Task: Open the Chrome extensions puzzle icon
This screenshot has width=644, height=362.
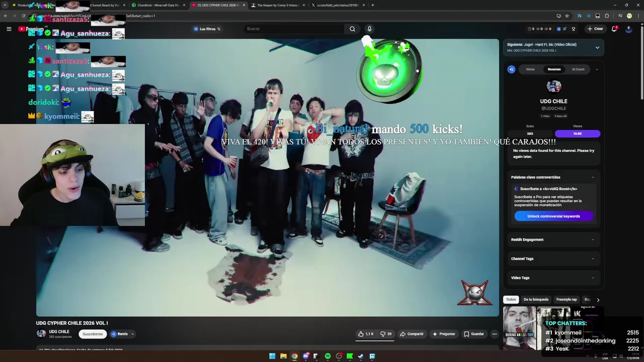Action: [607, 16]
